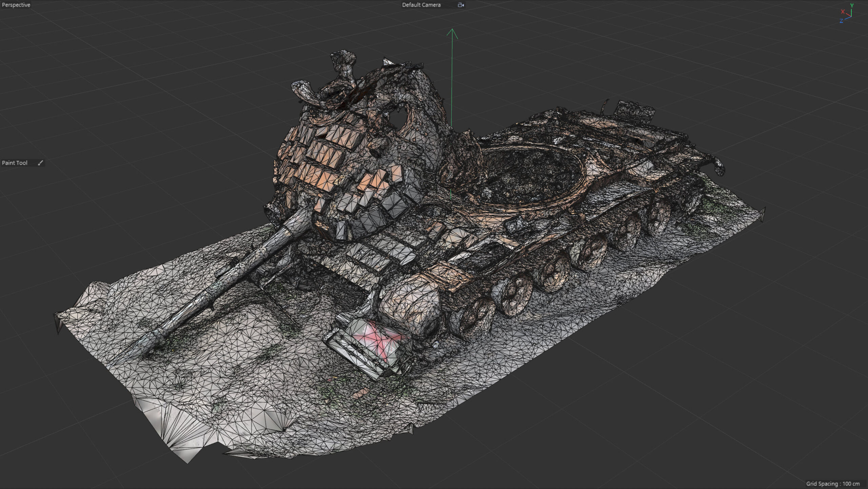Click the mushroom-shaped part atop the turret
This screenshot has width=868, height=489.
point(342,61)
